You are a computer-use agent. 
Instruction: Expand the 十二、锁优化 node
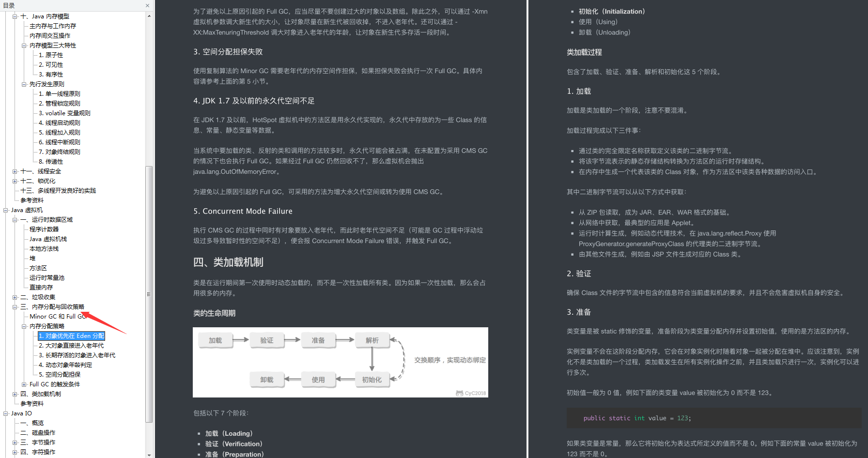(x=15, y=181)
